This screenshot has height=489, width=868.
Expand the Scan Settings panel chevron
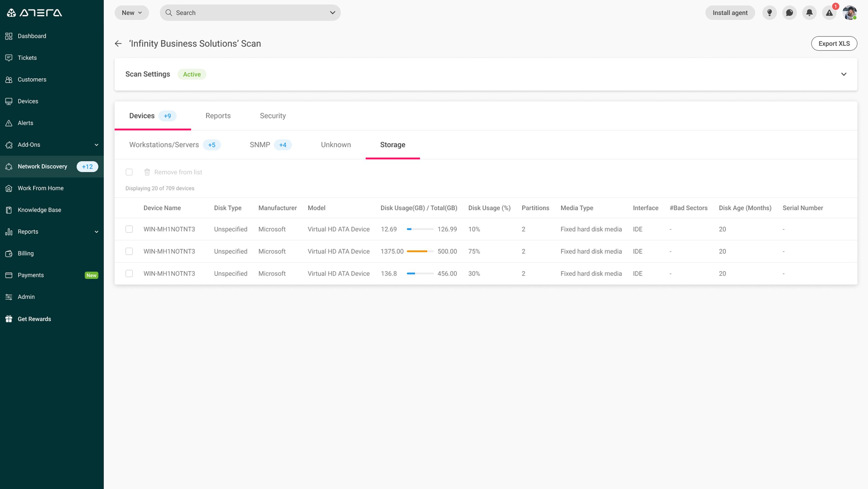click(x=844, y=74)
